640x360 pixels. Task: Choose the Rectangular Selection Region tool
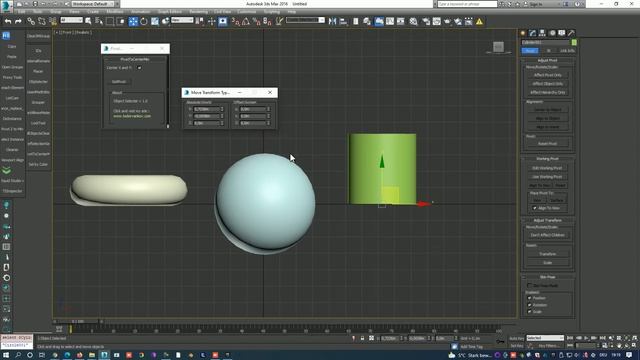pos(110,21)
